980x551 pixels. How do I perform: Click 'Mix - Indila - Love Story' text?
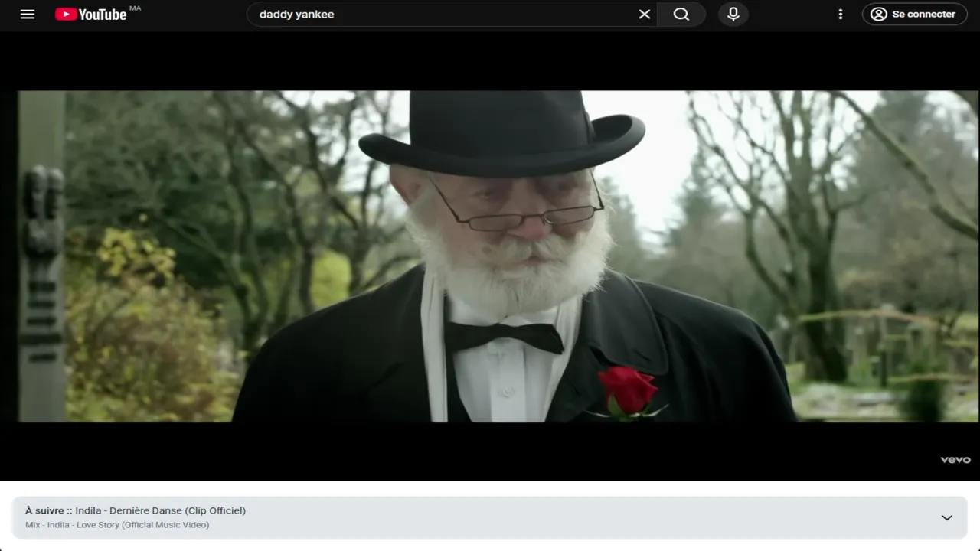click(x=117, y=525)
